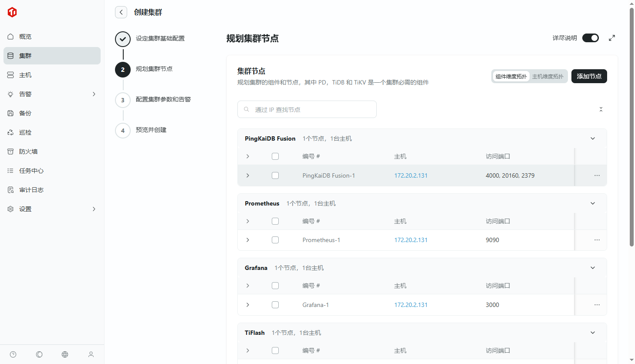
Task: Collapse the Grafana group
Action: click(593, 268)
